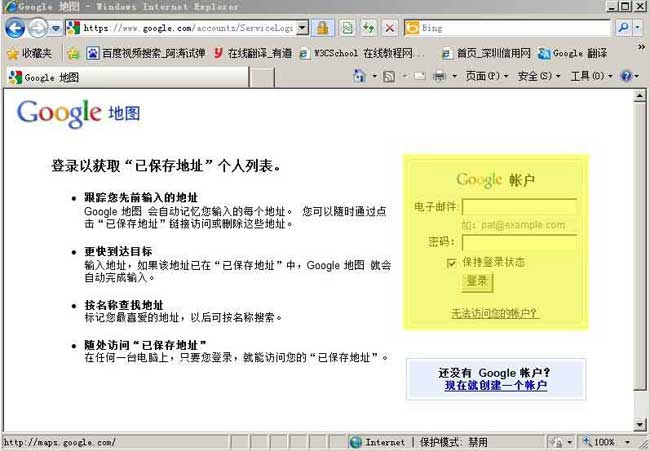Click the 保护模式: 禁用 status text
This screenshot has height=451, width=650.
click(454, 442)
